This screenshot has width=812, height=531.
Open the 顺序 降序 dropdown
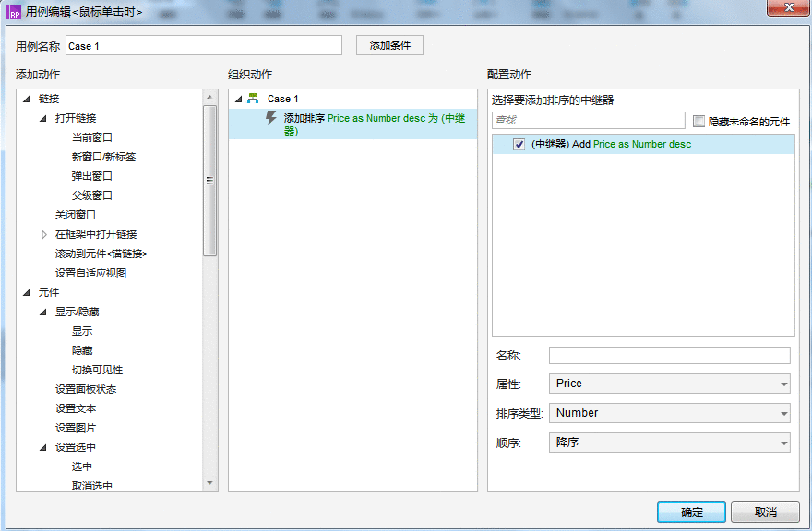coord(669,442)
